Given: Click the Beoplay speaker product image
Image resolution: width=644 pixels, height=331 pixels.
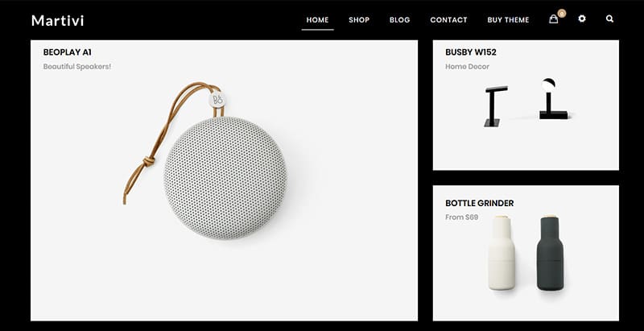Looking at the screenshot, I should coord(205,160).
